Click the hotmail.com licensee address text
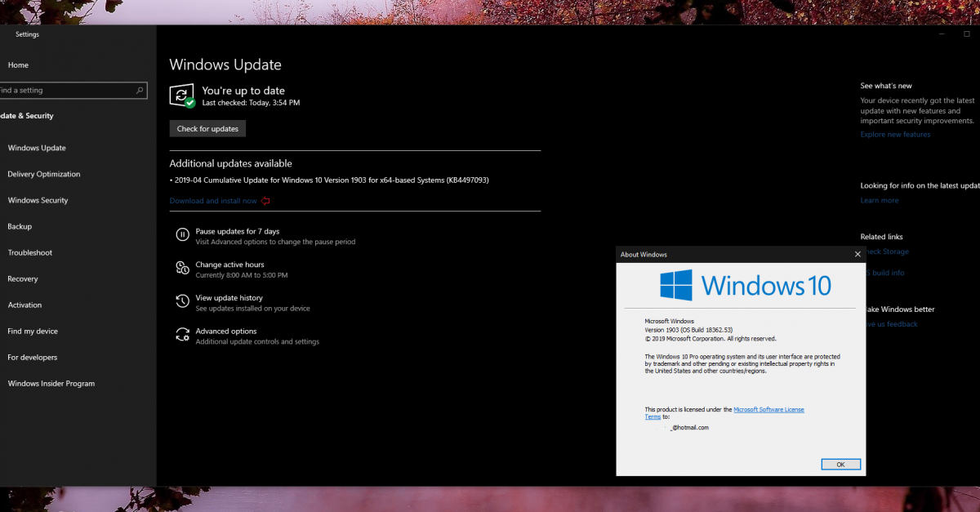Screen dimensions: 980x512 click(x=689, y=428)
